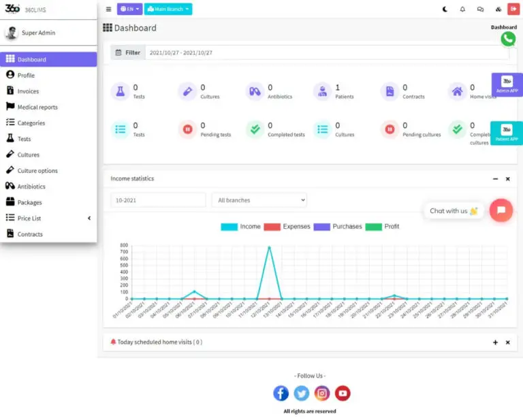
Task: Open the Facebook social link icon
Action: pos(281,393)
